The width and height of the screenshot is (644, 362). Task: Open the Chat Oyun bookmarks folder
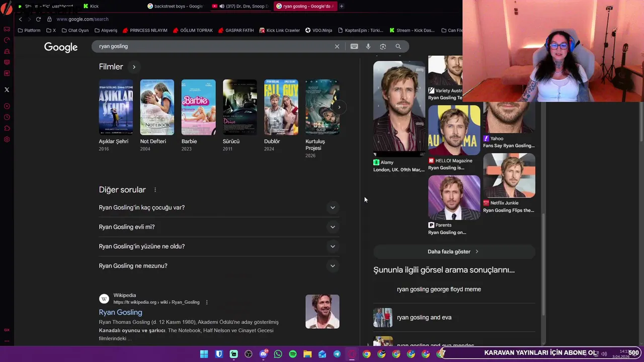(x=74, y=30)
